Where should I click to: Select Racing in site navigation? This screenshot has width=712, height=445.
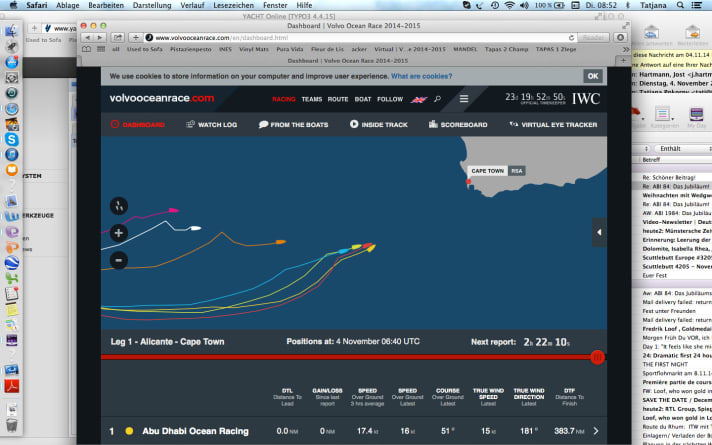tap(284, 99)
